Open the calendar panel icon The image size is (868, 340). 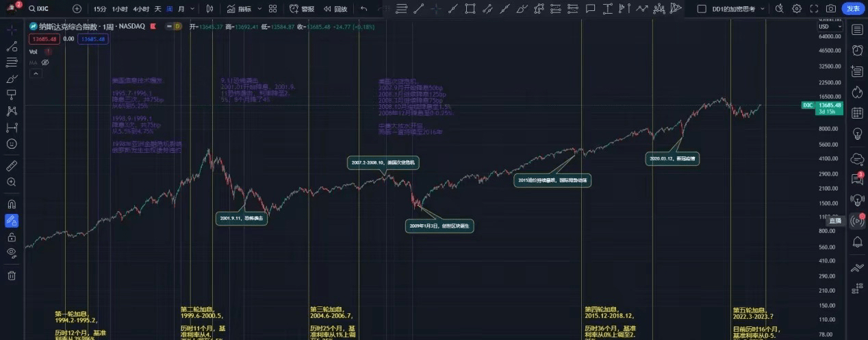click(857, 112)
